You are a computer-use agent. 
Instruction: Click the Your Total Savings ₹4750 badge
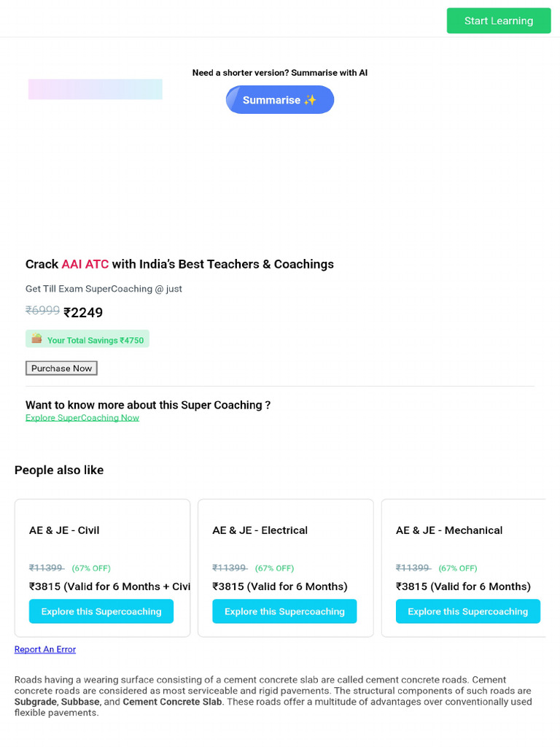[87, 340]
